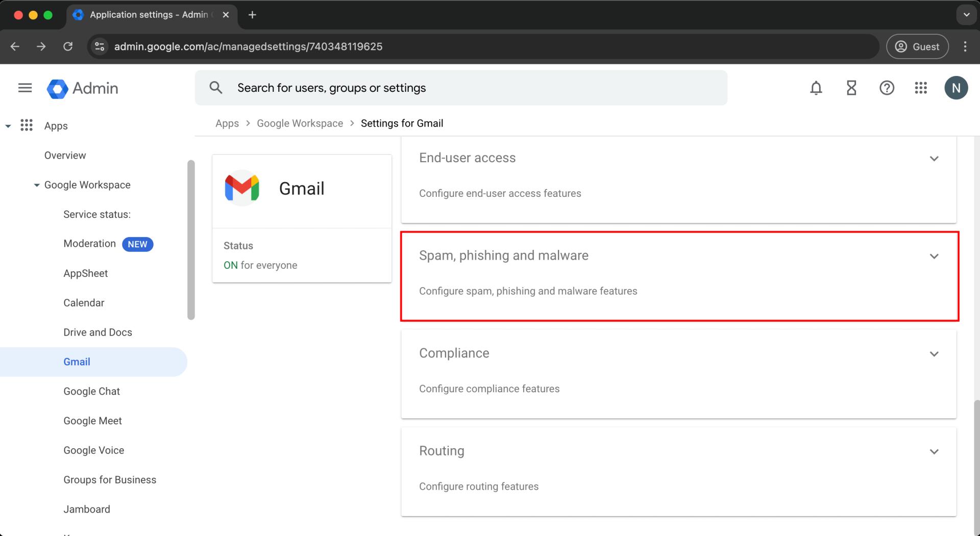
Task: Open Overview in the sidebar
Action: pos(65,155)
